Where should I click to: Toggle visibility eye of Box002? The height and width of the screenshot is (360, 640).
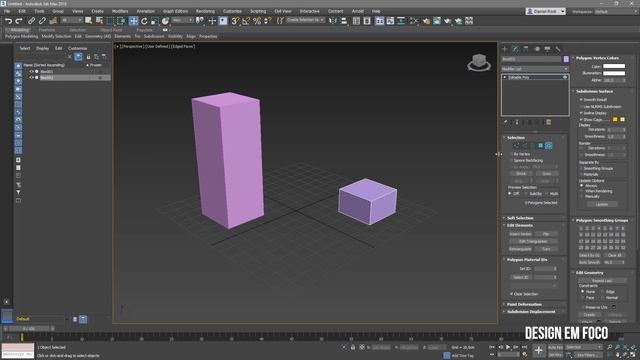31,78
